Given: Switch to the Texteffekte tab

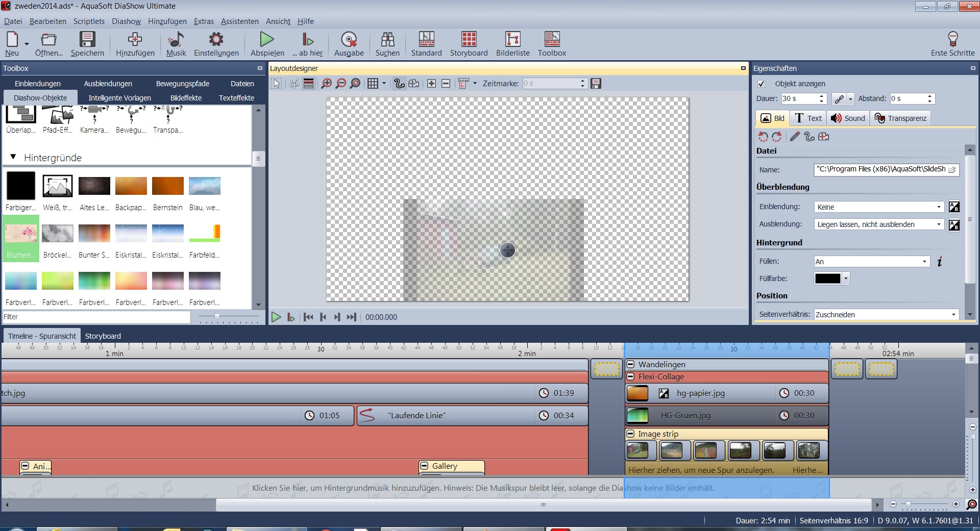Looking at the screenshot, I should [x=236, y=98].
